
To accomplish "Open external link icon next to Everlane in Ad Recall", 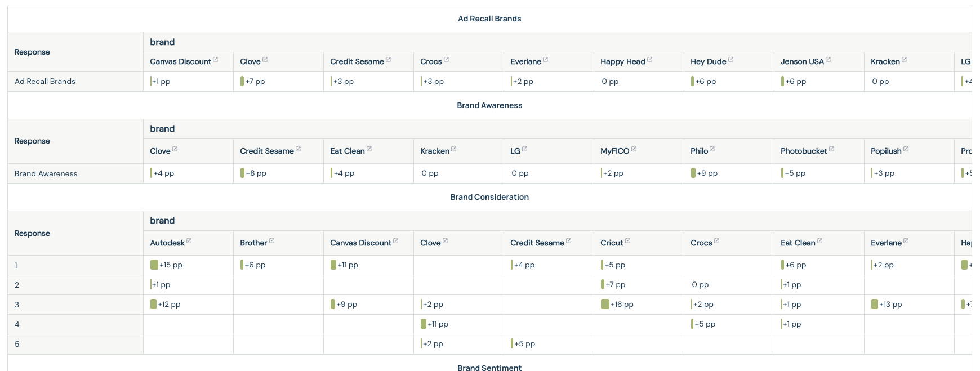I will click(545, 59).
